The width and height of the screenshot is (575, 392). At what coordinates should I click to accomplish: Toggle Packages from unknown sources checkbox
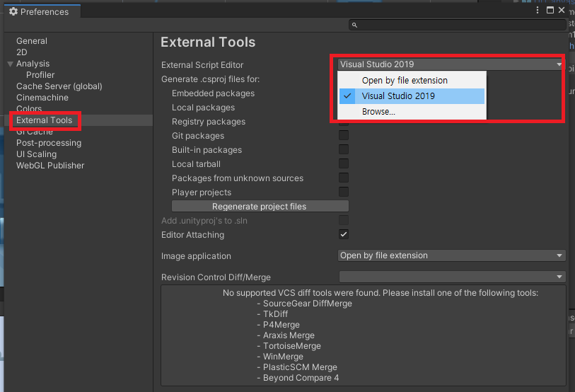tap(344, 178)
